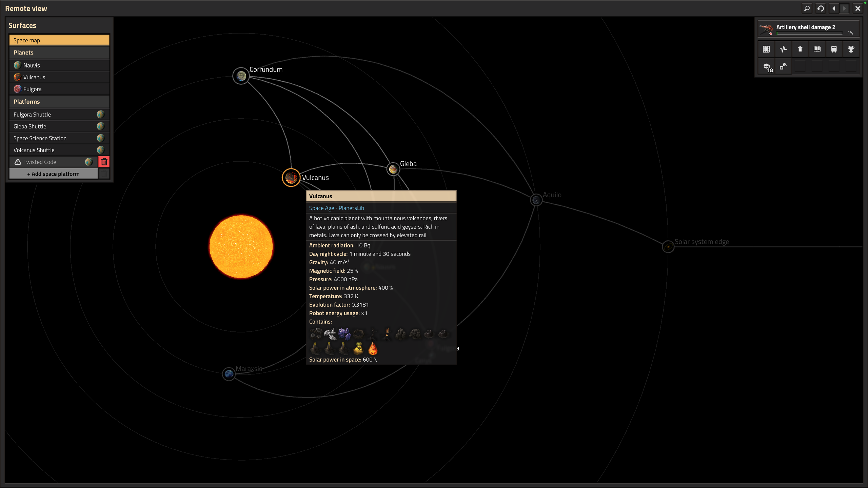This screenshot has height=488, width=868.
Task: Select the Maraxsis planet on the map
Action: (229, 374)
